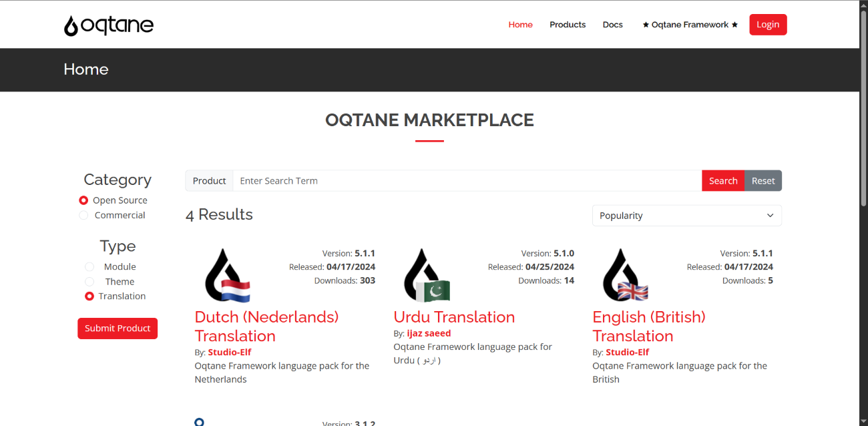The width and height of the screenshot is (868, 426).
Task: Click the red Login button
Action: [x=768, y=25]
